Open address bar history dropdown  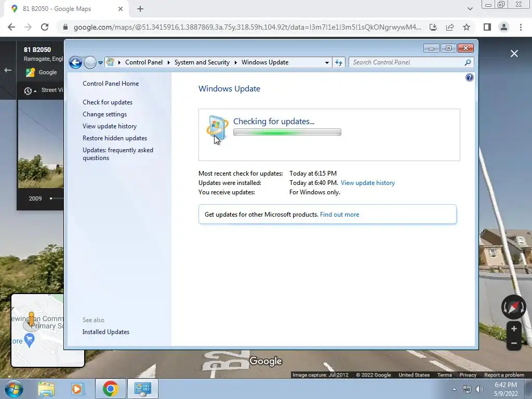[327, 62]
